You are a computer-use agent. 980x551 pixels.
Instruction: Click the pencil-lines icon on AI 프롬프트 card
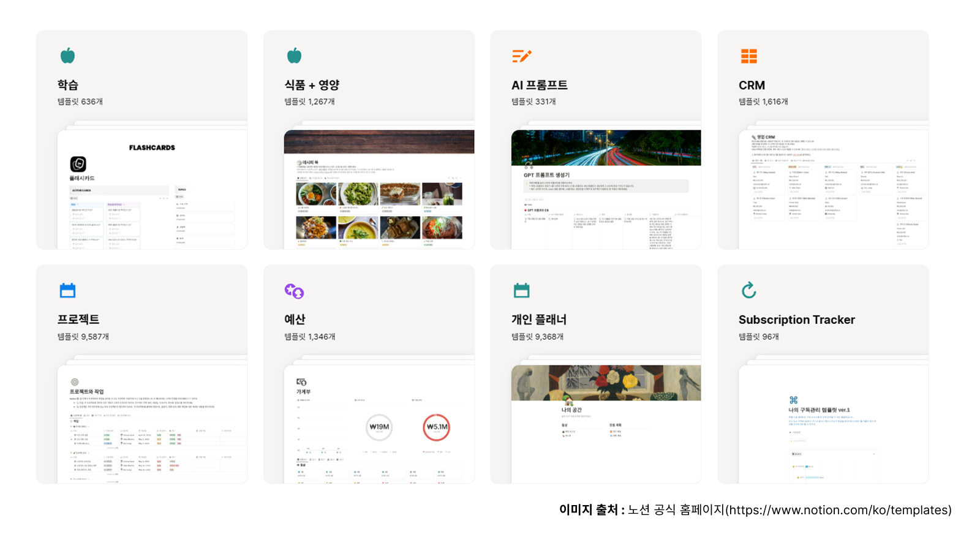click(522, 56)
